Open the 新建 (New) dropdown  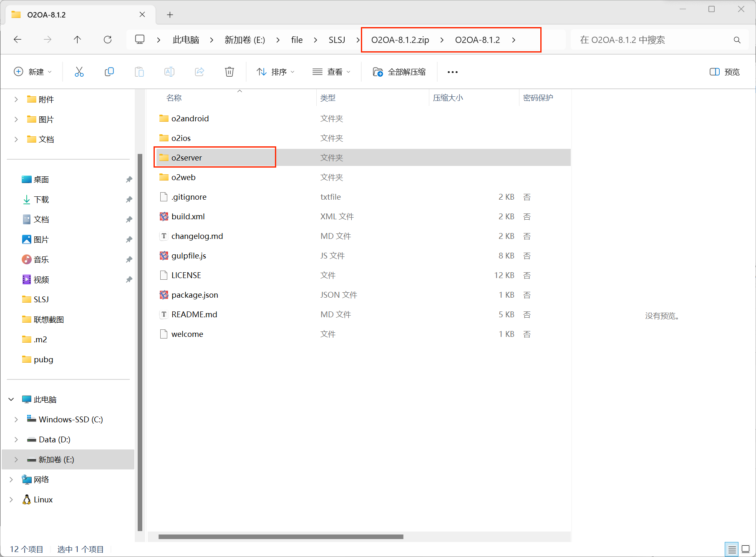tap(33, 72)
